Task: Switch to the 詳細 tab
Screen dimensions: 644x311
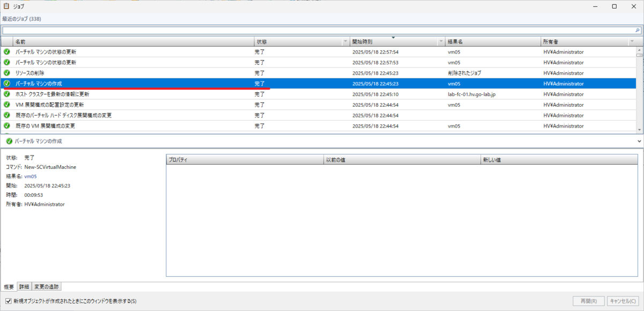Action: 24,286
